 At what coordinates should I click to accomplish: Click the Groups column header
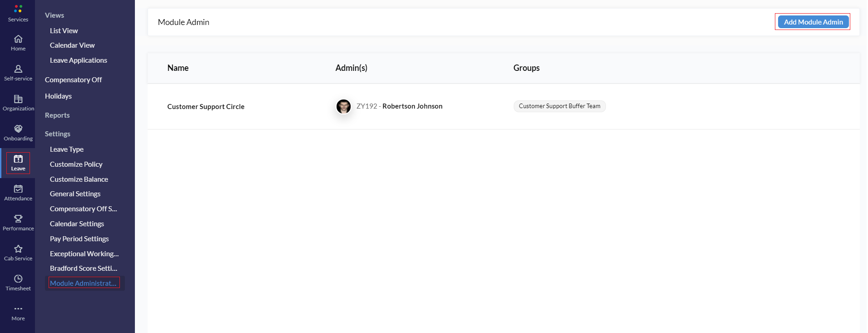526,68
